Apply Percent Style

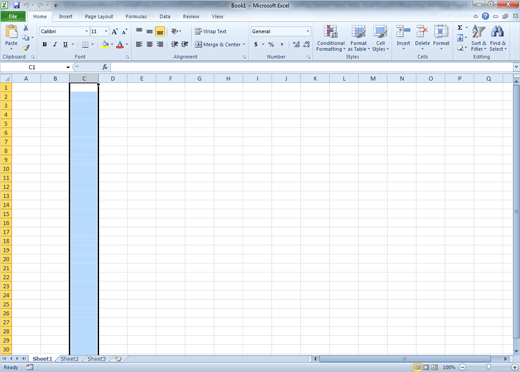(271, 44)
